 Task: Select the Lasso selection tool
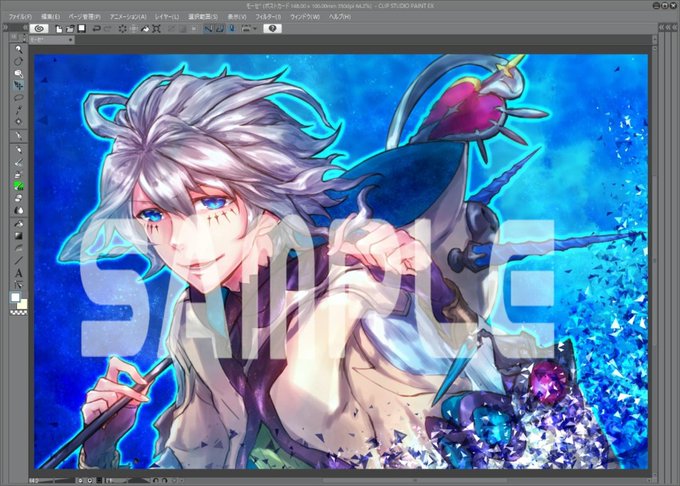[18, 98]
